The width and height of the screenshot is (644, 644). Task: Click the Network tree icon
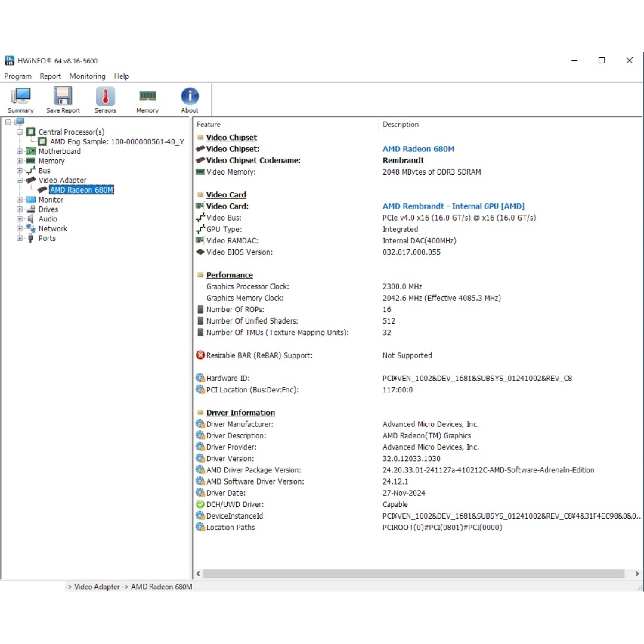pyautogui.click(x=31, y=228)
